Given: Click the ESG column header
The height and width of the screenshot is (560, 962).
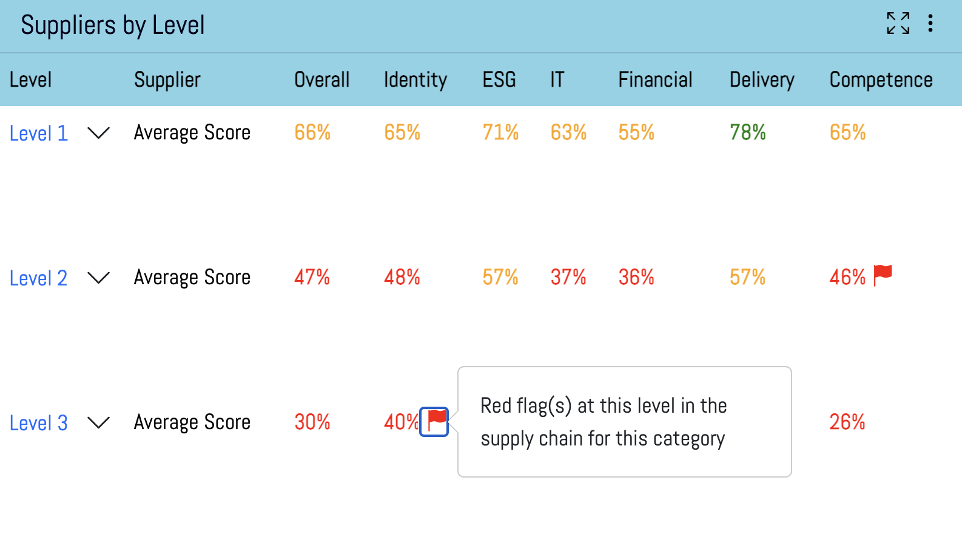Looking at the screenshot, I should pyautogui.click(x=499, y=80).
